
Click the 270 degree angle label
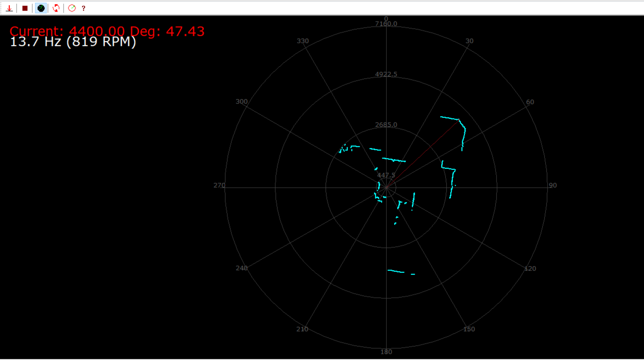[x=219, y=185]
